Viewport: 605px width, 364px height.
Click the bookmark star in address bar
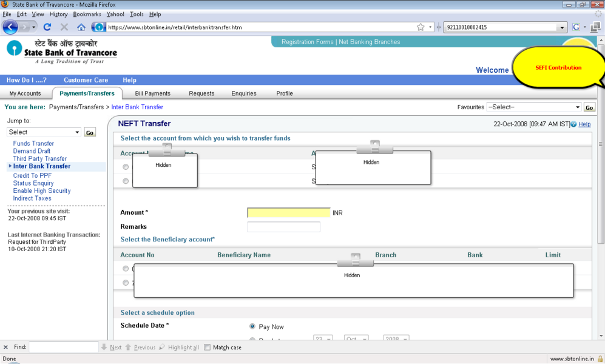(421, 27)
